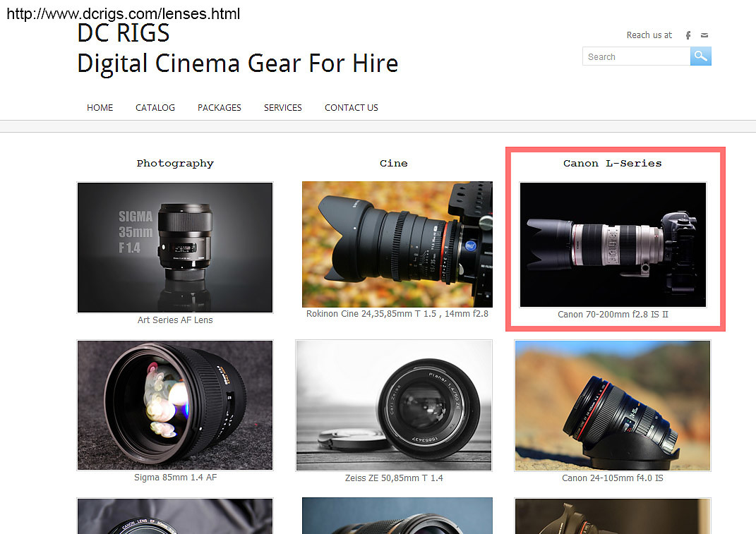Click the Art Series AF Lens caption

point(175,320)
